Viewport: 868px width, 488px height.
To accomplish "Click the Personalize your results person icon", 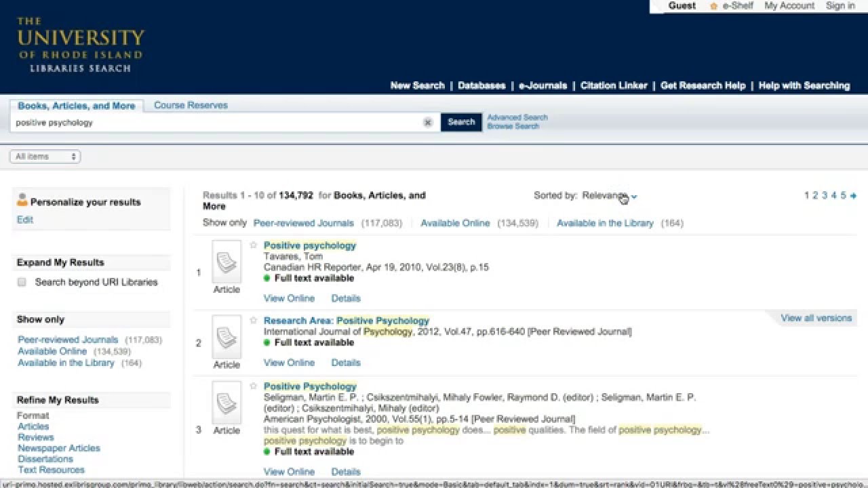I will [x=22, y=200].
